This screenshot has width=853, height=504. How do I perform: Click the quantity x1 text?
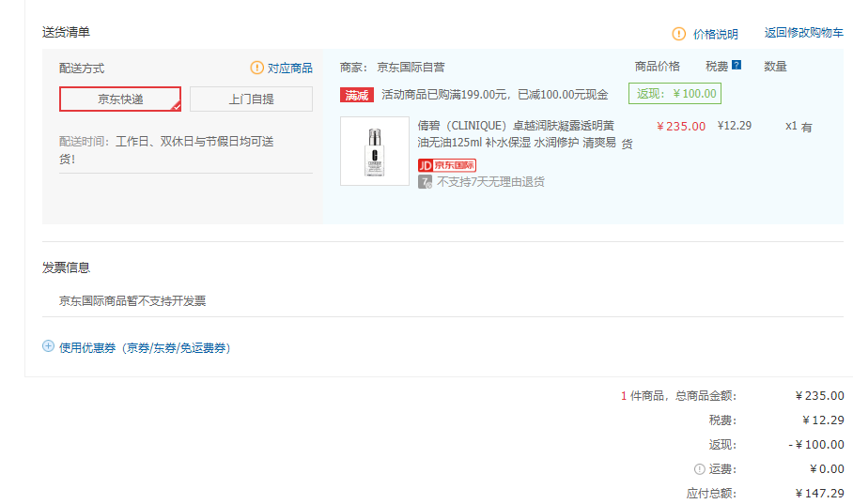pos(791,126)
